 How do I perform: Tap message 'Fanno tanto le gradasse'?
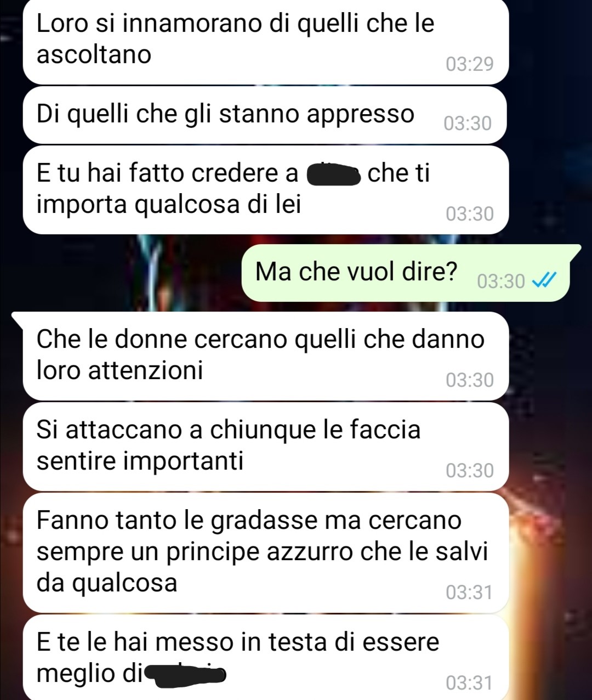(266, 552)
